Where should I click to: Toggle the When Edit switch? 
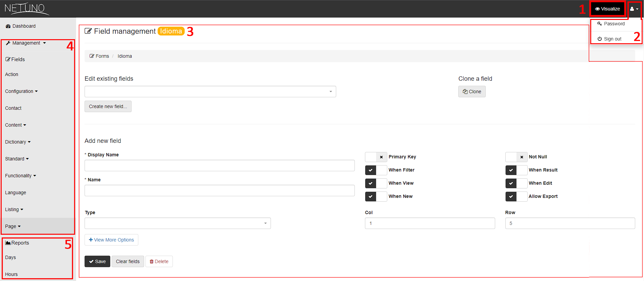pos(516,183)
